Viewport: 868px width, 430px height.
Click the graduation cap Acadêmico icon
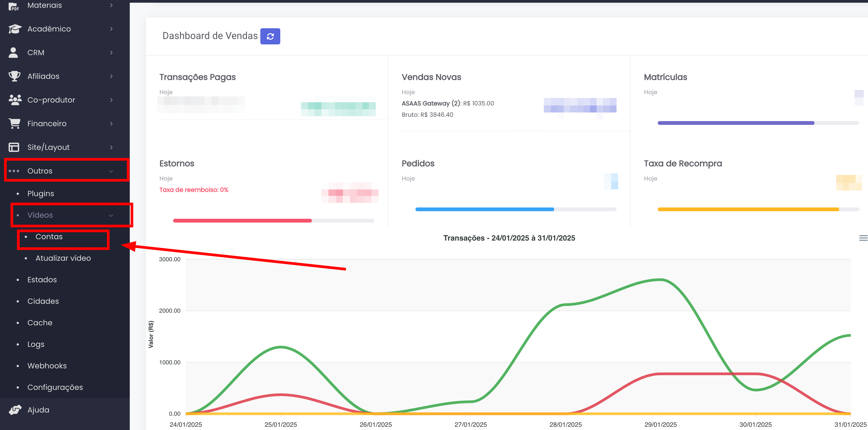[x=15, y=29]
